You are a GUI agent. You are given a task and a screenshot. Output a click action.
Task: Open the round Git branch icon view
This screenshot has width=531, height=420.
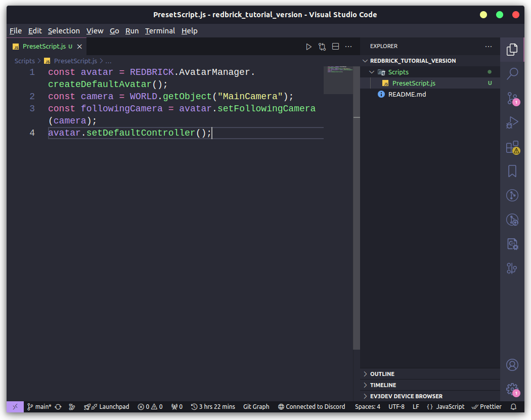point(512,195)
